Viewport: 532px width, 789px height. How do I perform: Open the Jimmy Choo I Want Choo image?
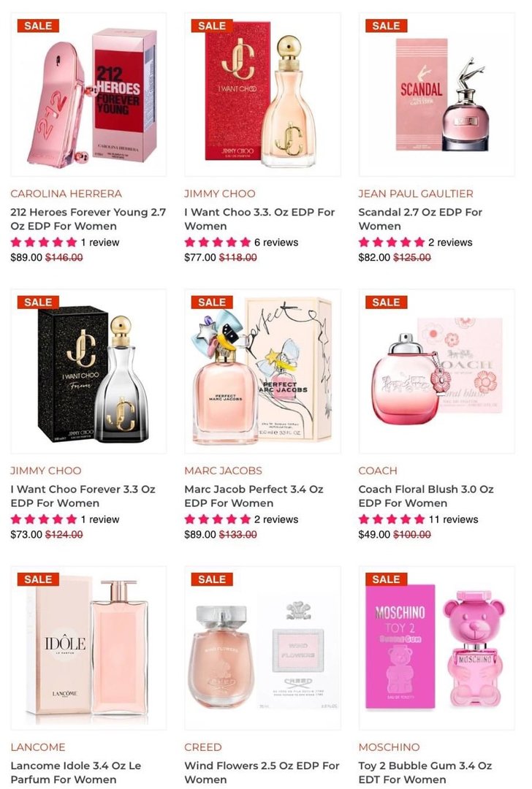pyautogui.click(x=262, y=94)
